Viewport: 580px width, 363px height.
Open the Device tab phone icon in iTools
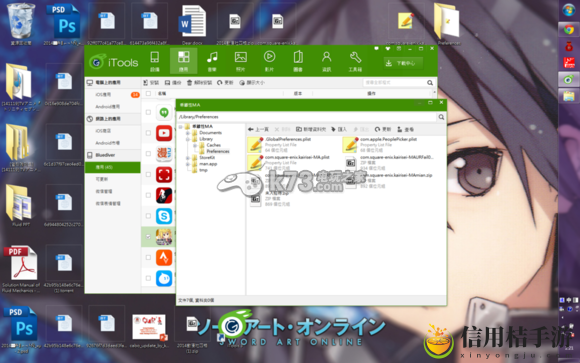point(155,61)
